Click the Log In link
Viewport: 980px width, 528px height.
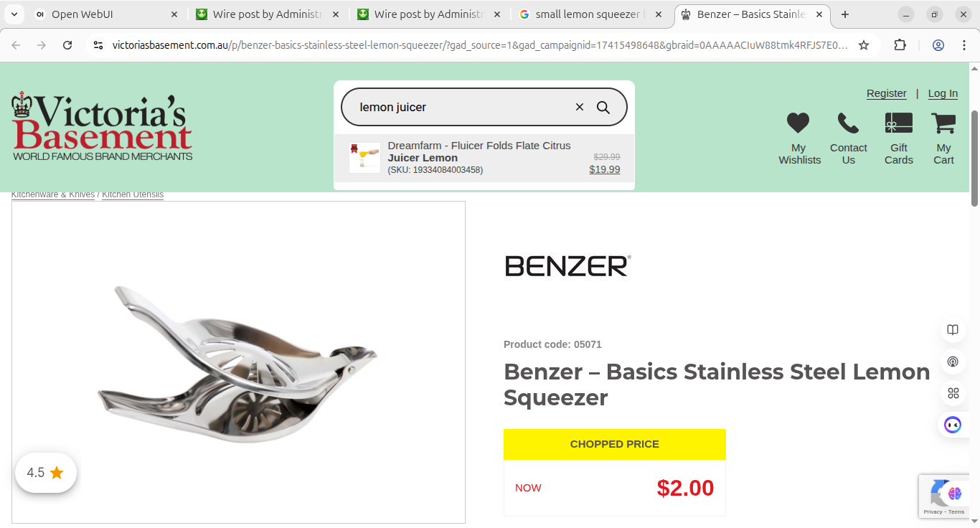943,93
